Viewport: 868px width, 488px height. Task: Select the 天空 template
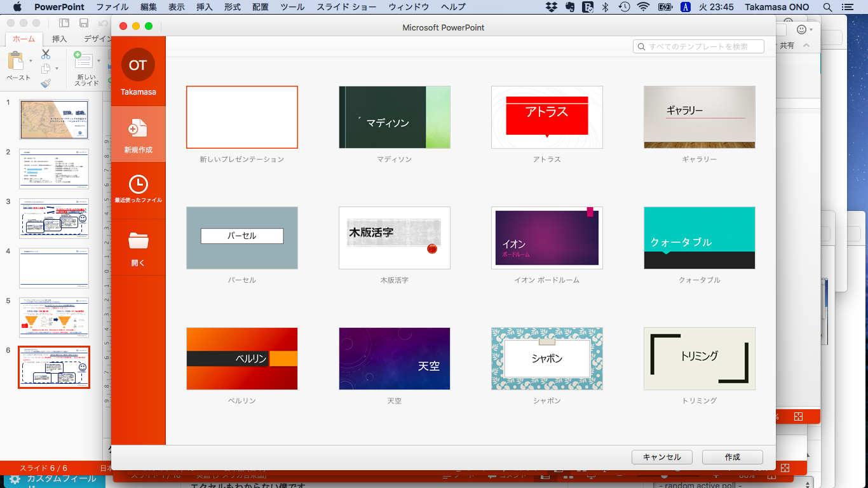[395, 358]
